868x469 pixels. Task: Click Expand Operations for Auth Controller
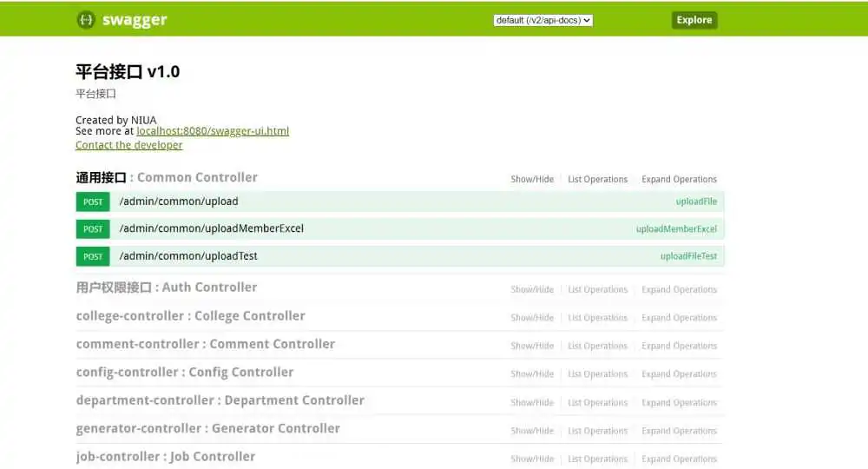[x=680, y=289]
